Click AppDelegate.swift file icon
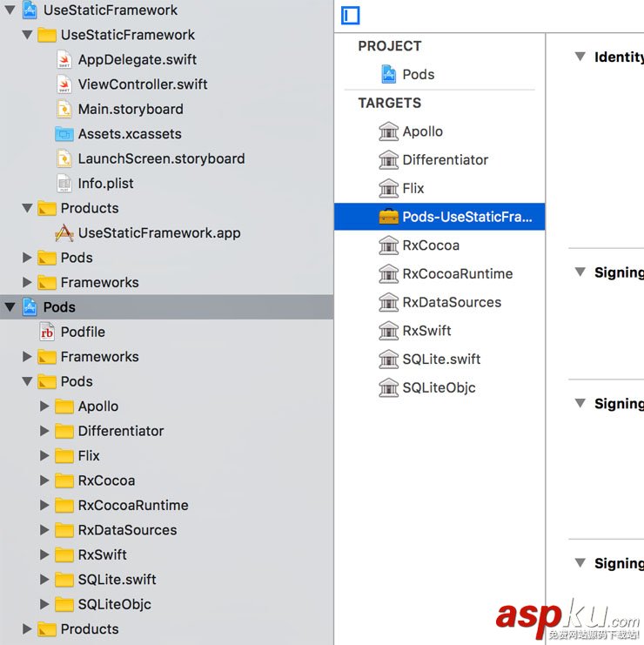Image resolution: width=644 pixels, height=645 pixels. point(64,59)
